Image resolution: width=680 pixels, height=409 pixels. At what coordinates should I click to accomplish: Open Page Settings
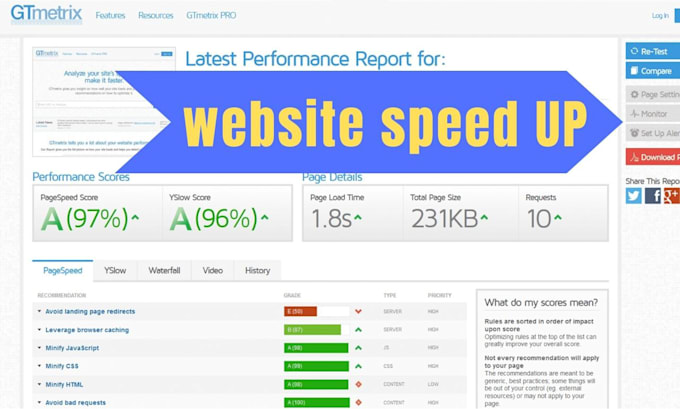[x=653, y=94]
